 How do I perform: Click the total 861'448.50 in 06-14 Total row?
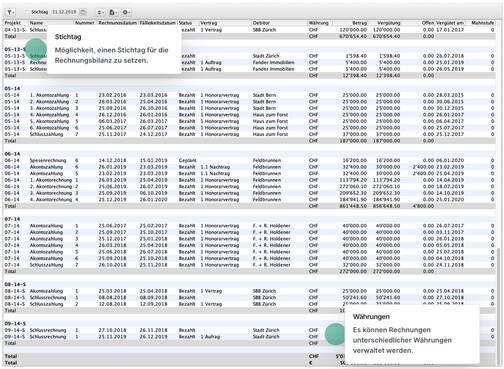[x=353, y=206]
